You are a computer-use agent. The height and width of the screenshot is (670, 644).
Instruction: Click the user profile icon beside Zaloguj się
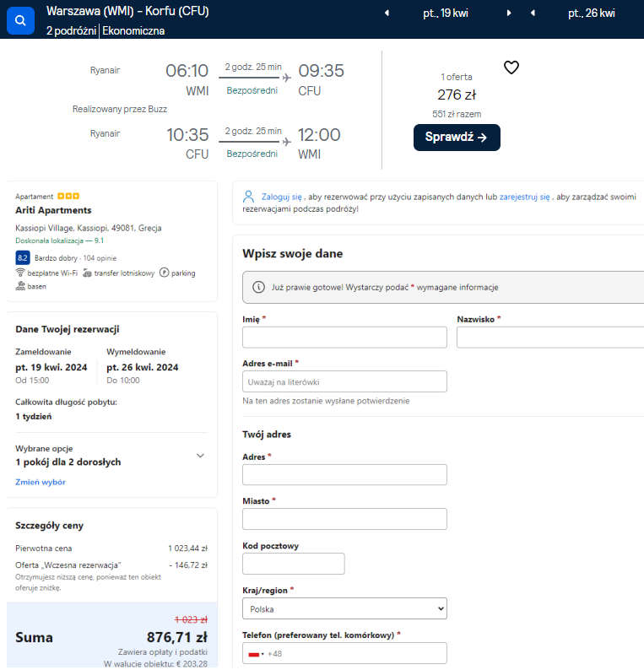tap(248, 197)
